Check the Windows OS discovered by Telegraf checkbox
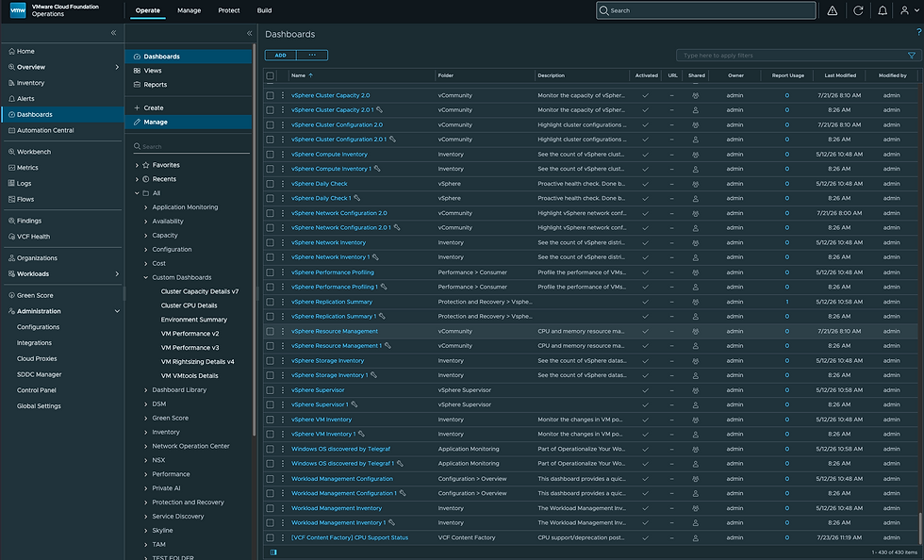The image size is (924, 560). pos(270,449)
